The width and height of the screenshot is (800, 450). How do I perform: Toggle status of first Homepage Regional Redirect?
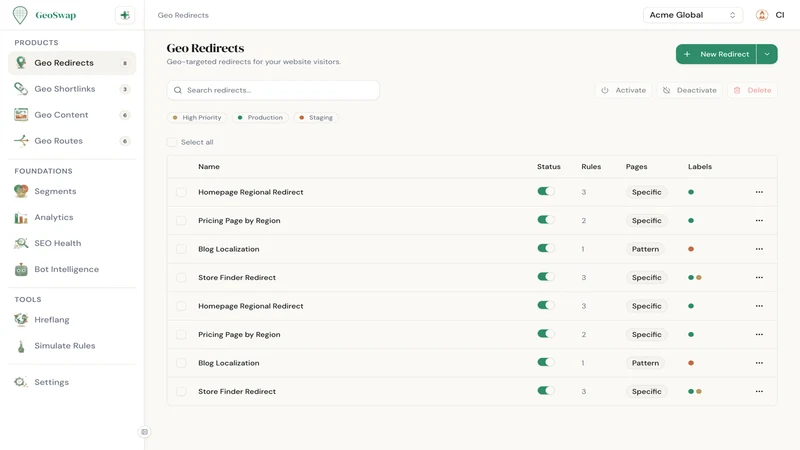click(545, 191)
